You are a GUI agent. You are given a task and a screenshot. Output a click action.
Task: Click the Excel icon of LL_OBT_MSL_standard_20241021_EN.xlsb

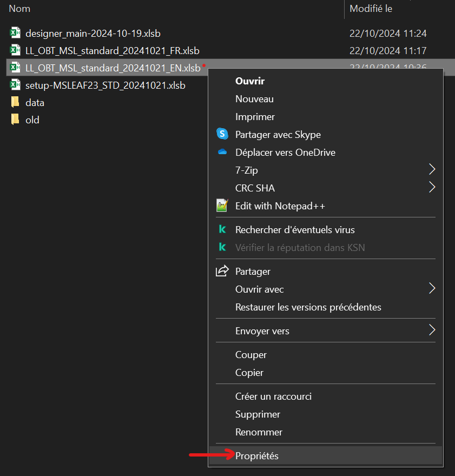pos(15,68)
